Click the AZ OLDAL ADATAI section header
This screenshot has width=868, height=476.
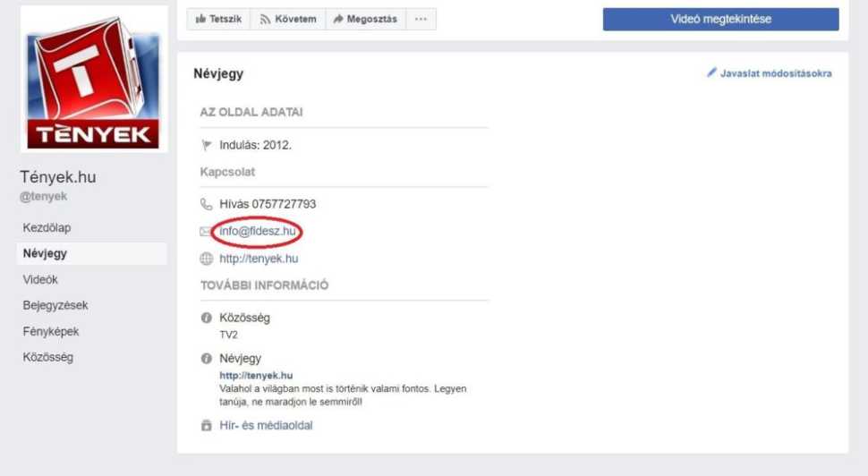tap(251, 113)
